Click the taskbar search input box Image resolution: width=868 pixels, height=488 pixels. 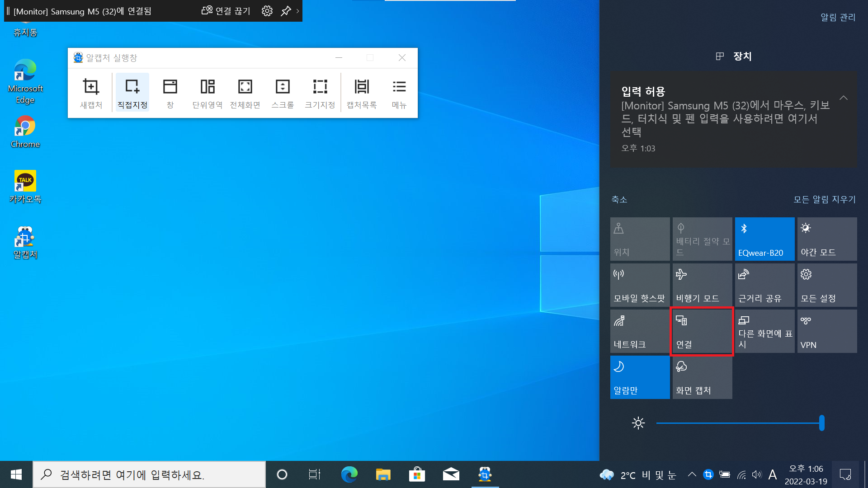[149, 474]
